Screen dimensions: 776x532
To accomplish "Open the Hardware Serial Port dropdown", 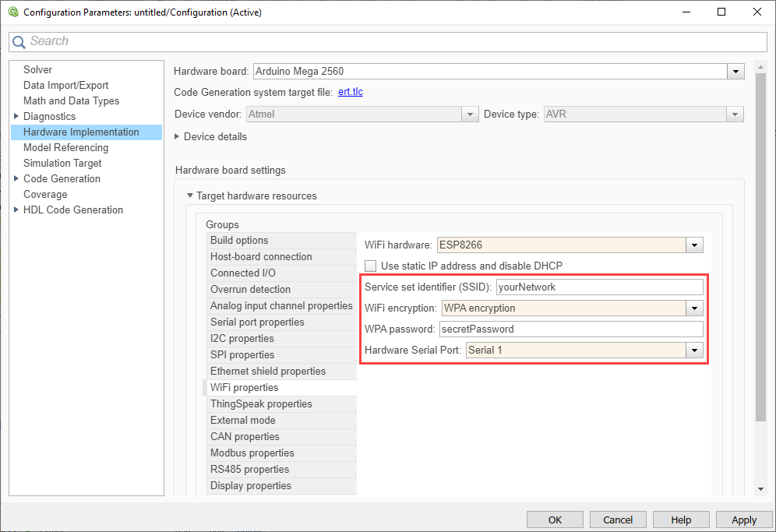I will [694, 351].
